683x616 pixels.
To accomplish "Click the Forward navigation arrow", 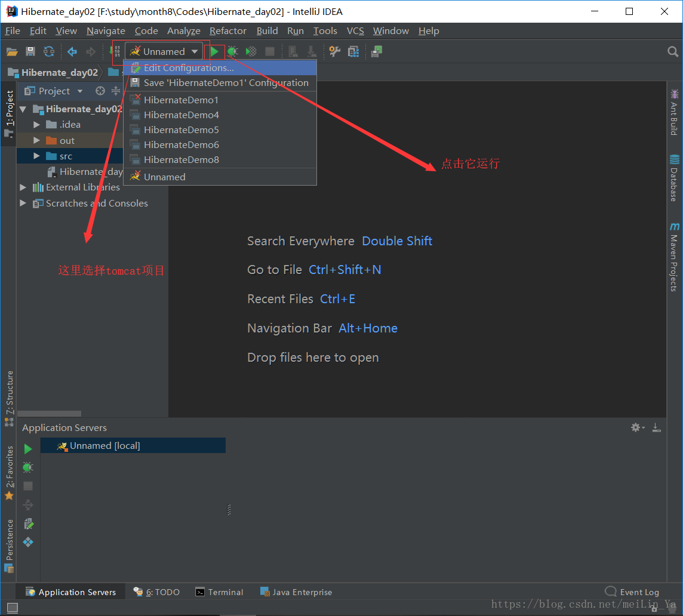I will point(91,52).
